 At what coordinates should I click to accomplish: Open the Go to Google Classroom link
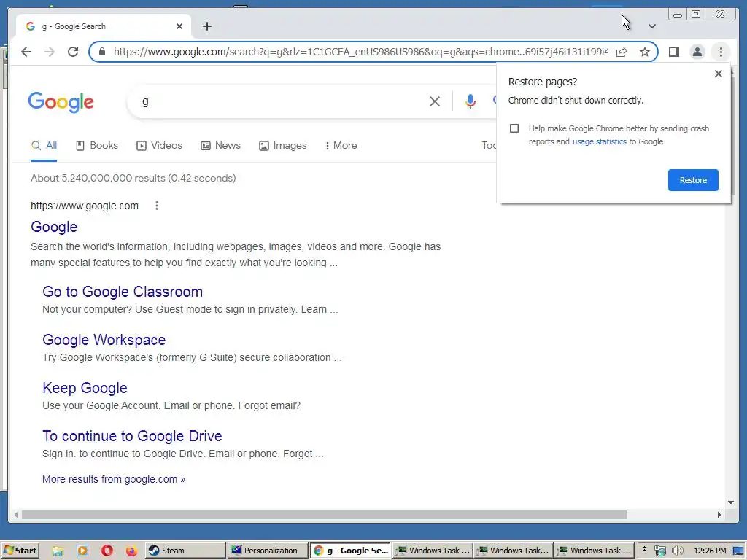(123, 292)
